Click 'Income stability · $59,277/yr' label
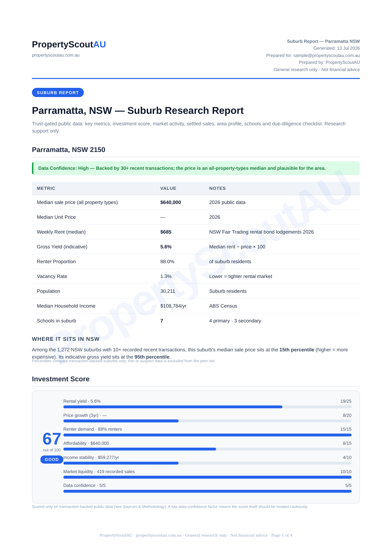 click(91, 458)
